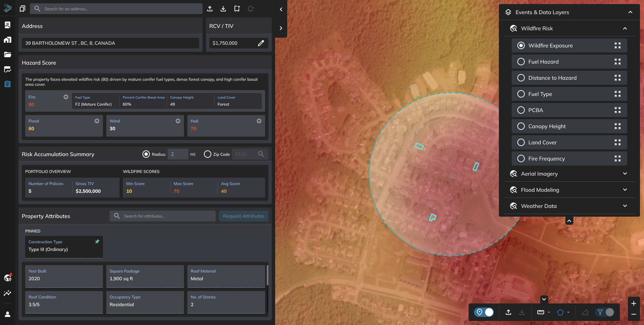Zoom in the map with the plus button
Image resolution: width=644 pixels, height=325 pixels.
(634, 303)
